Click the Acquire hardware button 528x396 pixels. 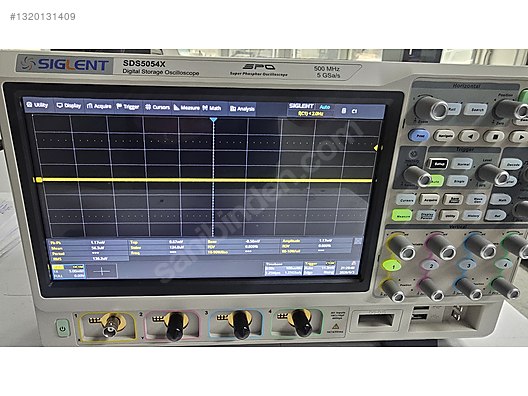pos(431,200)
